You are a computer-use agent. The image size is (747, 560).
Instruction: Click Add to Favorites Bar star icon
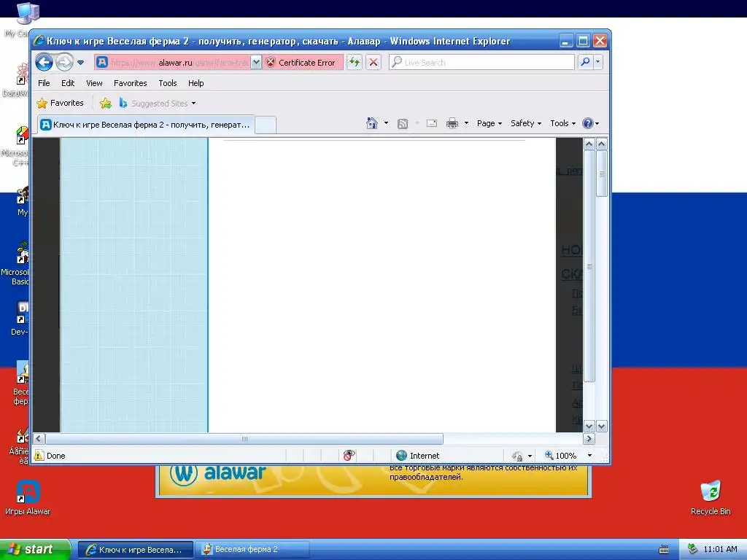[106, 103]
